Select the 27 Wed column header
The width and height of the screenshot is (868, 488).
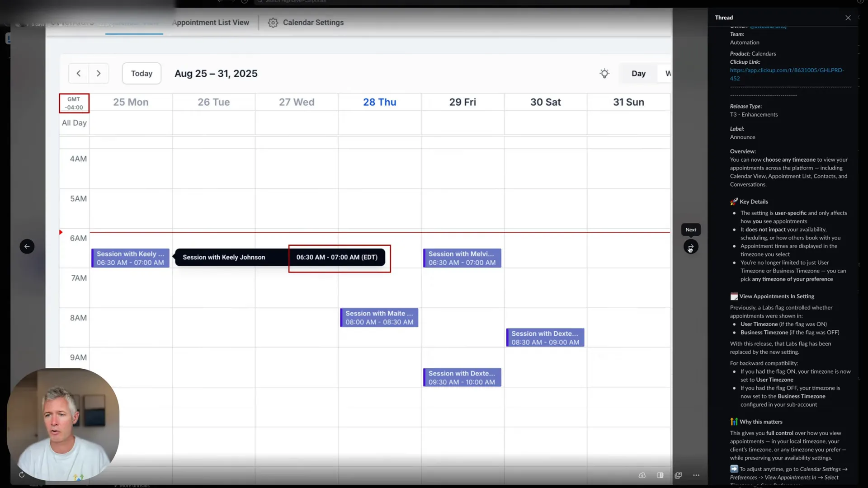coord(297,102)
